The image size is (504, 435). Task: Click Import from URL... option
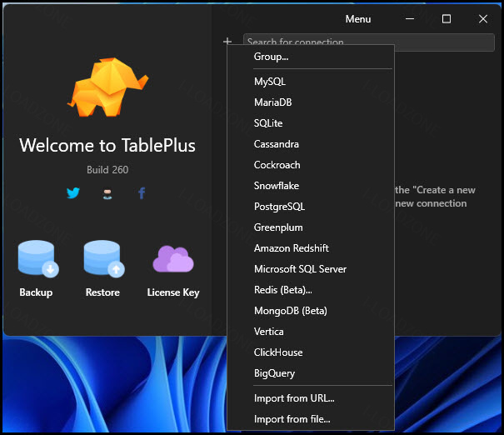(x=311, y=398)
